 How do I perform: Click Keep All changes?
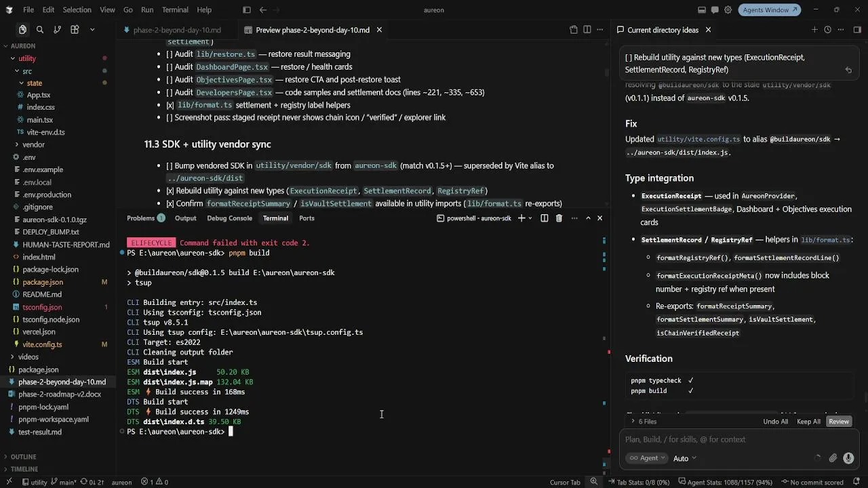(808, 422)
